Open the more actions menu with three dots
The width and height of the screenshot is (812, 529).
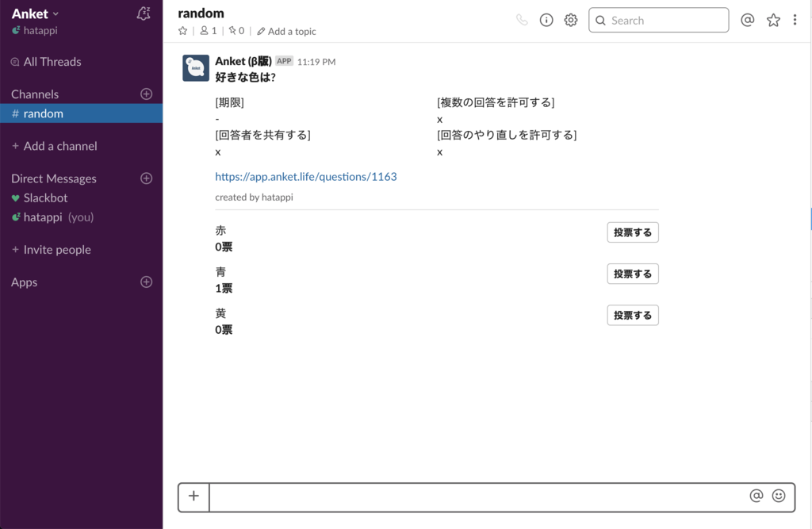tap(795, 19)
